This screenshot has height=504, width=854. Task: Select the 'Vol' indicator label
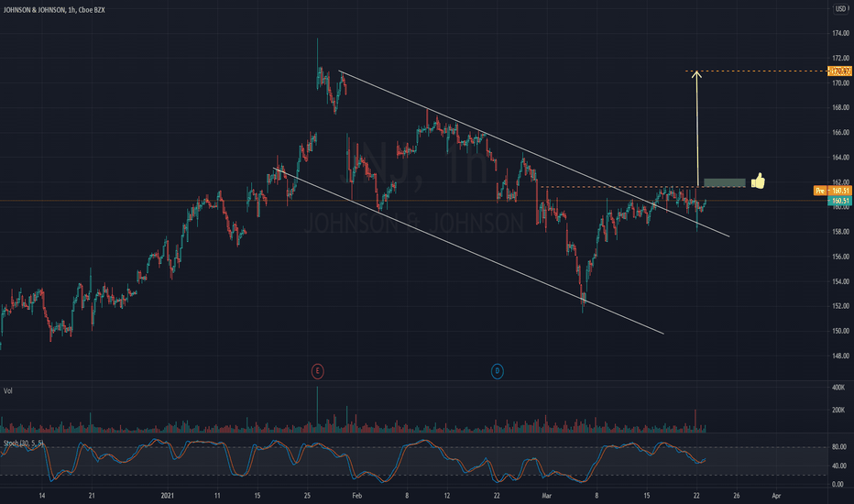pyautogui.click(x=8, y=390)
